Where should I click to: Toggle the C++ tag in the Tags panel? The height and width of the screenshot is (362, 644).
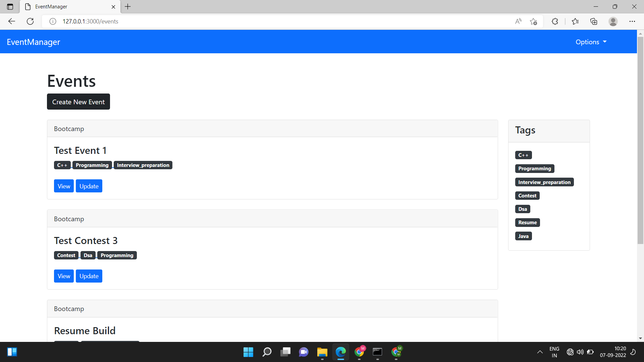tap(523, 155)
